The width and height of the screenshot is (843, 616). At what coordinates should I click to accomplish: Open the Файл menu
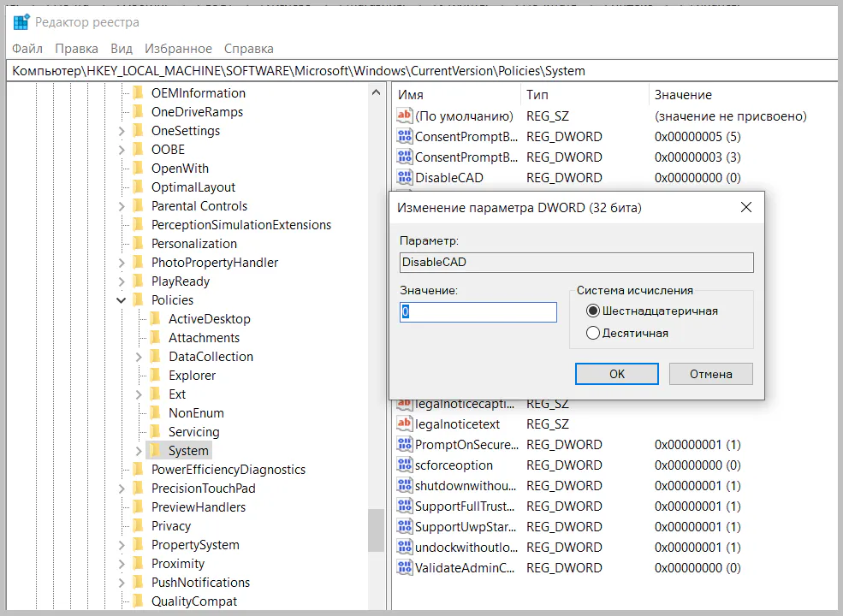[x=27, y=49]
